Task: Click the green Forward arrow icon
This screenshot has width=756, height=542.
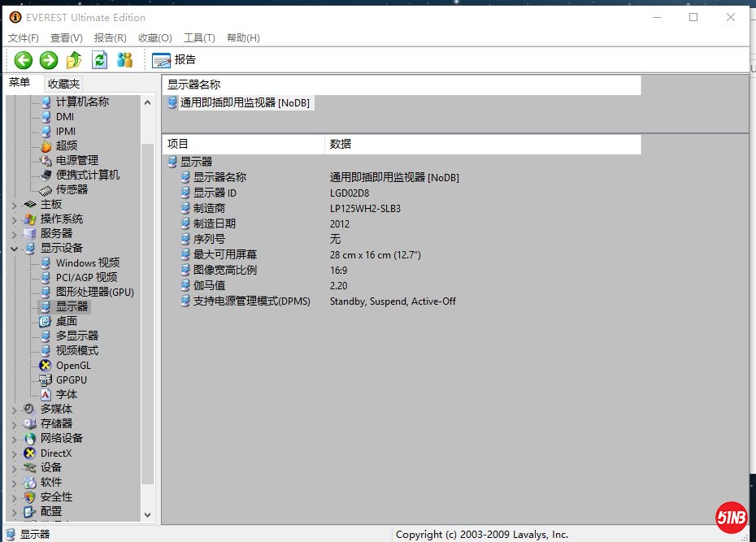Action: pos(49,59)
